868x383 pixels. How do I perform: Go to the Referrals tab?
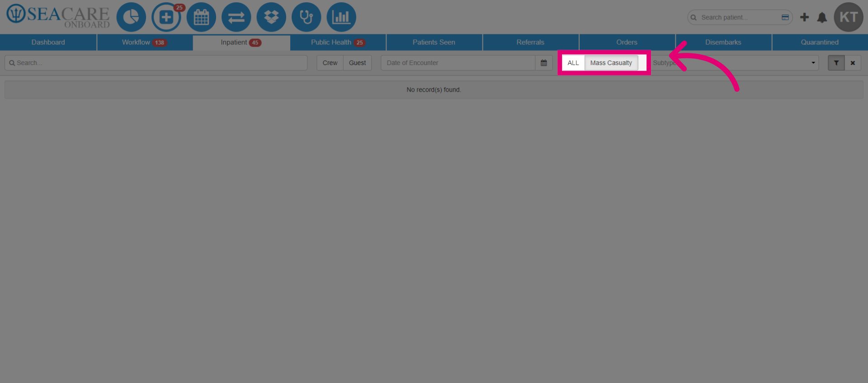point(530,42)
